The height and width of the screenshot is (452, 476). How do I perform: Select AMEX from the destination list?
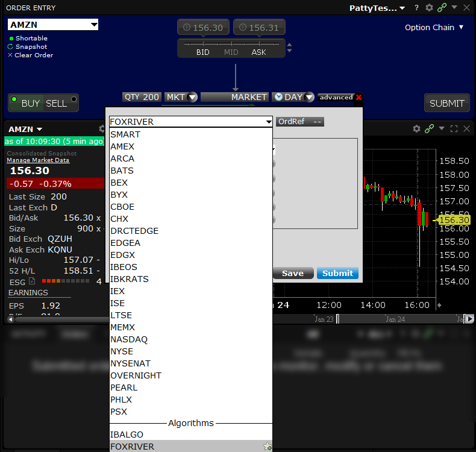190,146
